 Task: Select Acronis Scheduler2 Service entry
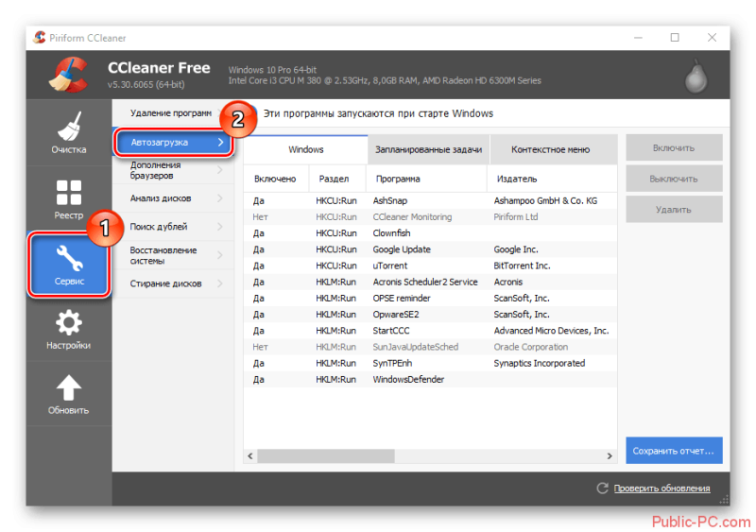pos(431,282)
